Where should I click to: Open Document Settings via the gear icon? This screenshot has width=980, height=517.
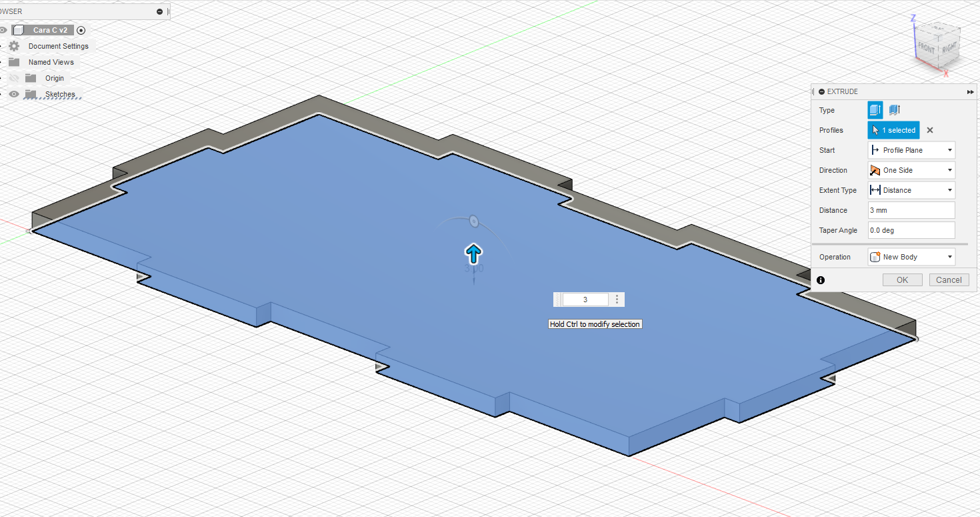click(13, 45)
